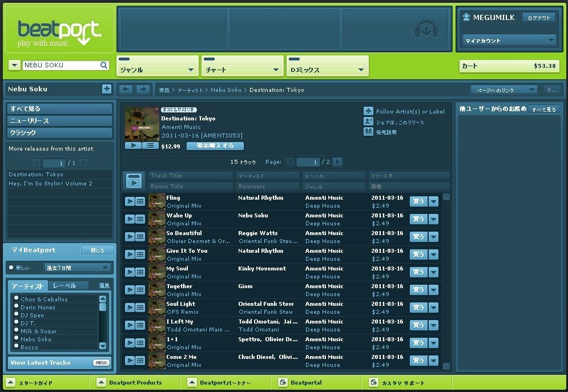Select the Dario Nunez artist bullet

click(16, 306)
